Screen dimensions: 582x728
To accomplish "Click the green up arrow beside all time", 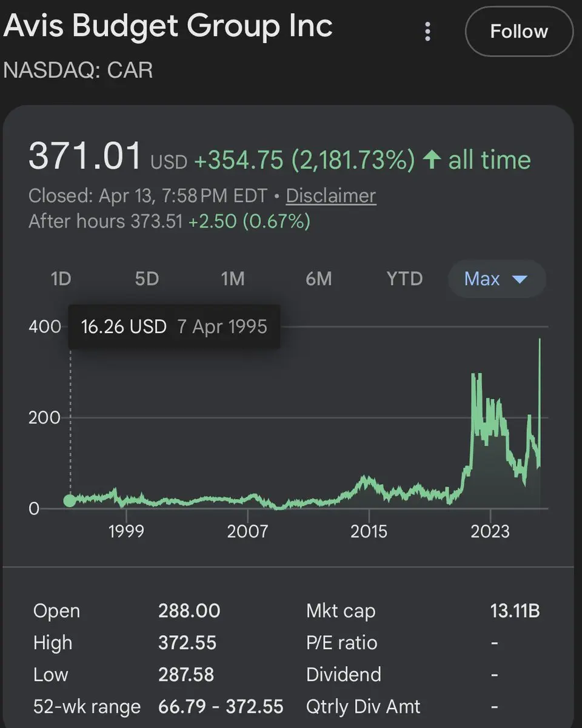I will [431, 160].
